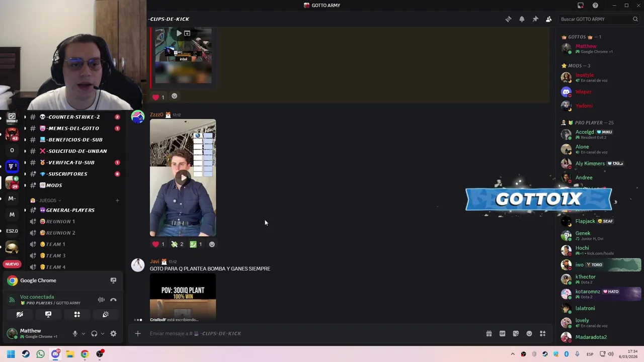
Task: Play the top video with intel thumbnail
Action: tap(179, 33)
